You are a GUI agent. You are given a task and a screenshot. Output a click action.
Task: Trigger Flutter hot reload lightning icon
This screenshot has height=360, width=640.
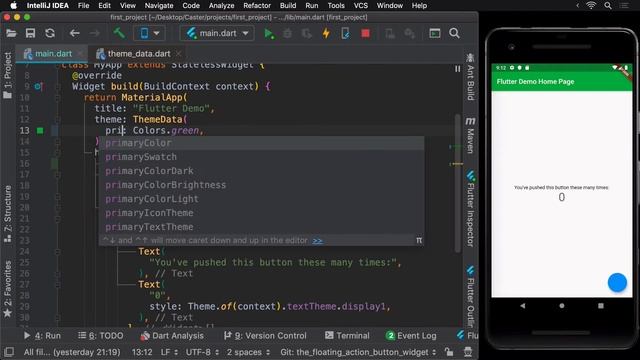[326, 33]
